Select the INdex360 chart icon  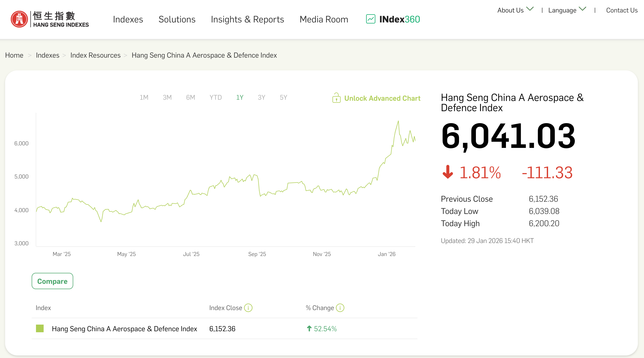click(370, 19)
